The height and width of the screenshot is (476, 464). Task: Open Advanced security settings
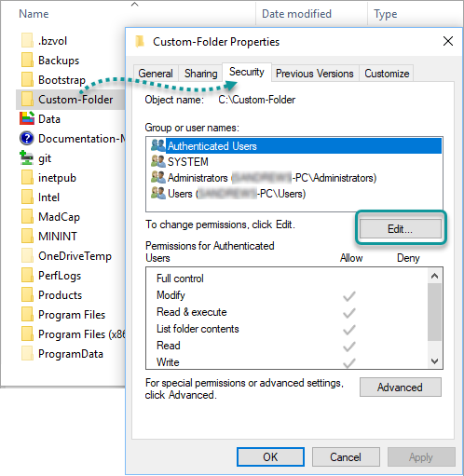pyautogui.click(x=401, y=388)
